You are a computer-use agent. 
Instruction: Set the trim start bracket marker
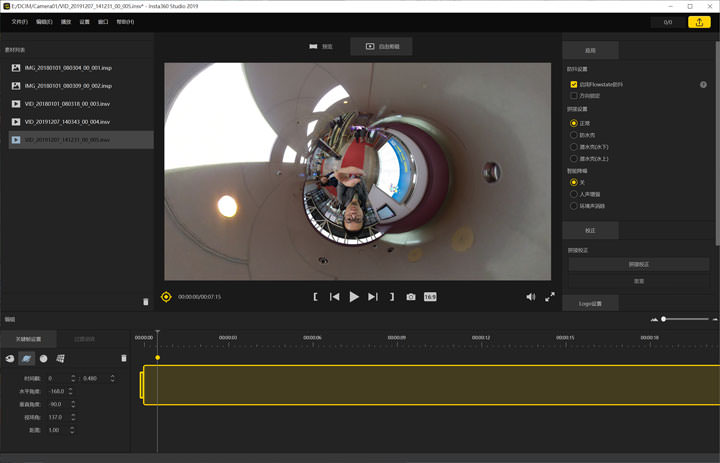coord(315,297)
